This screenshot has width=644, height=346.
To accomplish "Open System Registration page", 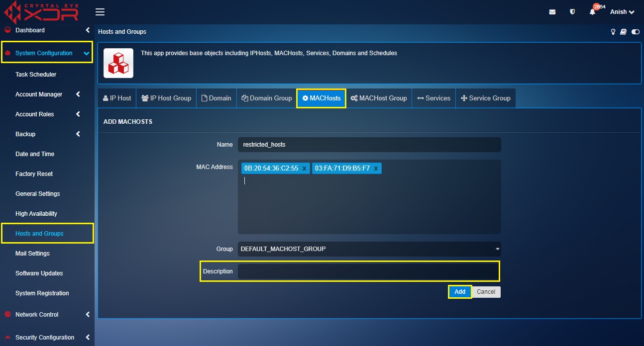I will (42, 293).
